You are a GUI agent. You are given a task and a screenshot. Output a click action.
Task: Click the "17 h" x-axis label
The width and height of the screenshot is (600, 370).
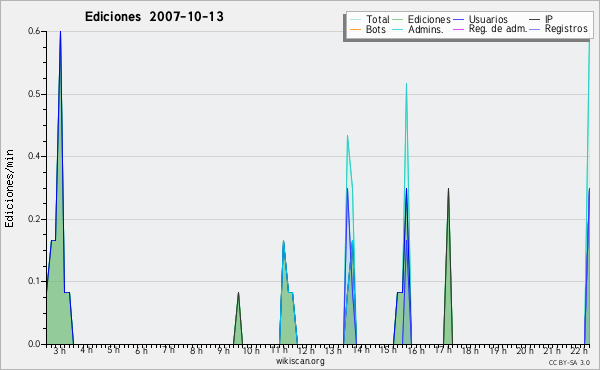tap(443, 350)
